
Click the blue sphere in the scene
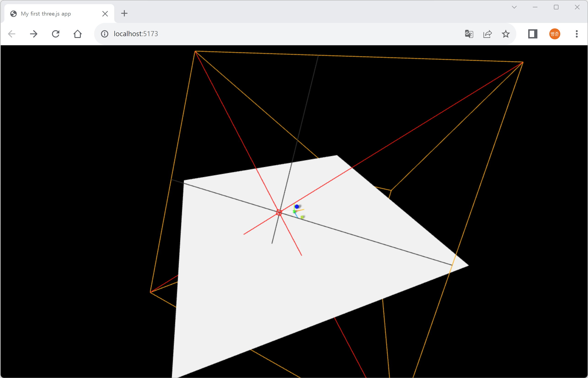click(297, 207)
